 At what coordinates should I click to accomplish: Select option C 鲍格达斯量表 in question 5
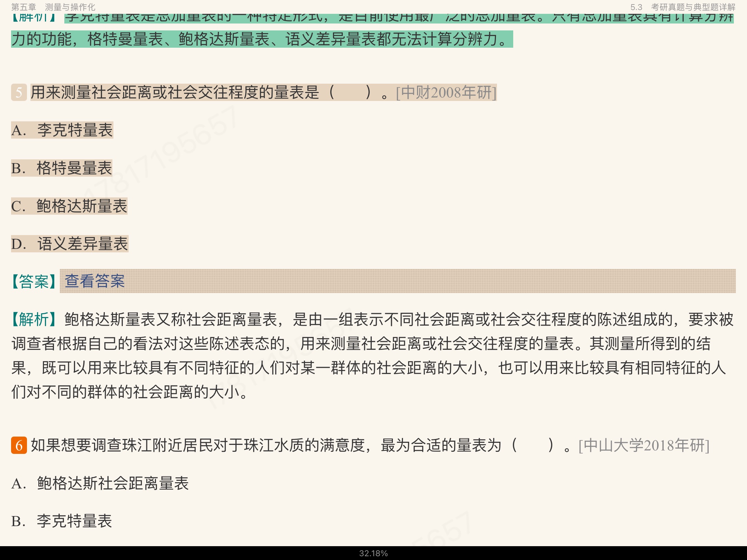pos(69,206)
